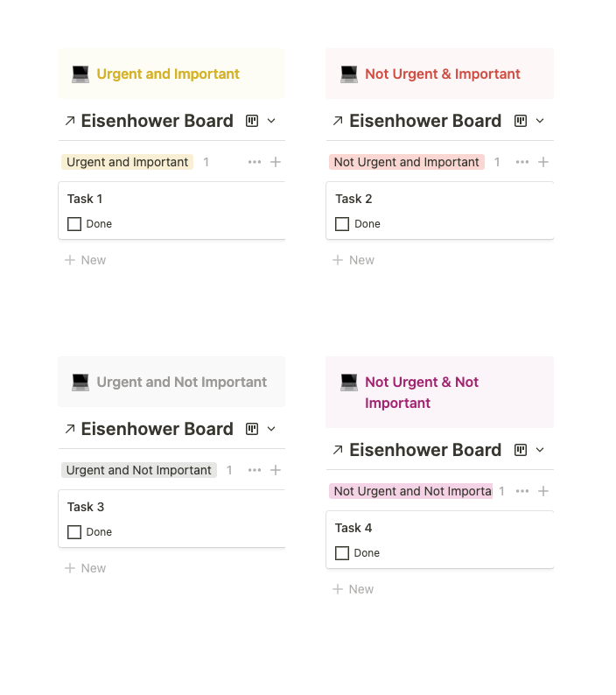Image resolution: width=616 pixels, height=695 pixels.
Task: Open three-dot options for Urgent and Not Important group
Action: click(255, 470)
